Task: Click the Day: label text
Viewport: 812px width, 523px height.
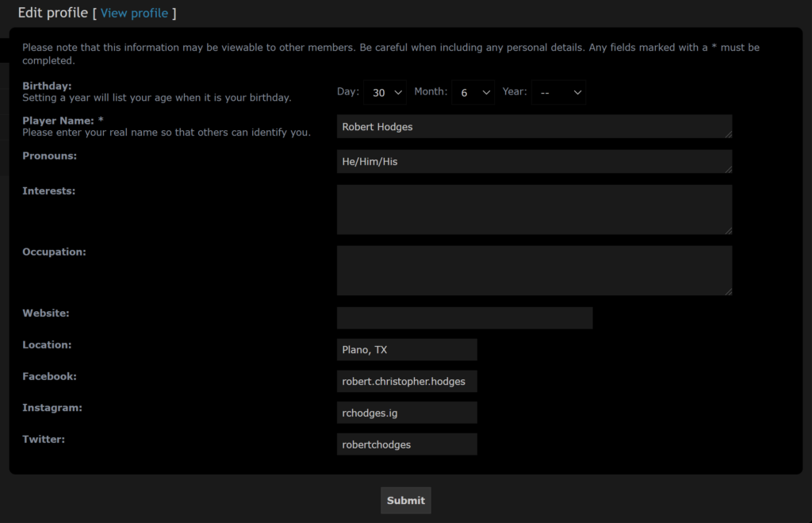Action: 348,92
